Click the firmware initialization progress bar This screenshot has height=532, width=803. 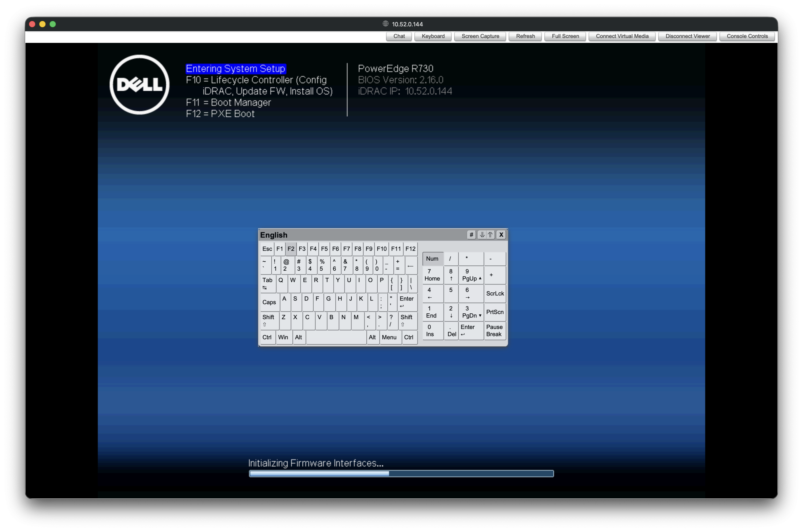pos(401,474)
